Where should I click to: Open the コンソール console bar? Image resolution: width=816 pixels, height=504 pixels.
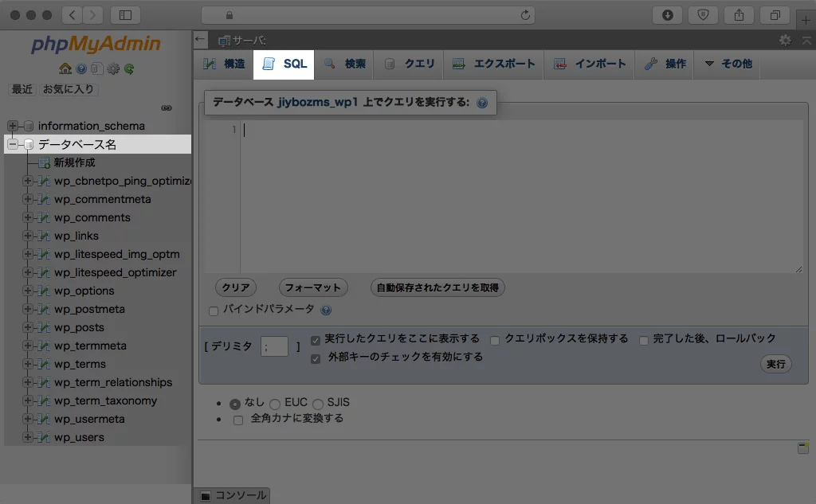pos(232,495)
